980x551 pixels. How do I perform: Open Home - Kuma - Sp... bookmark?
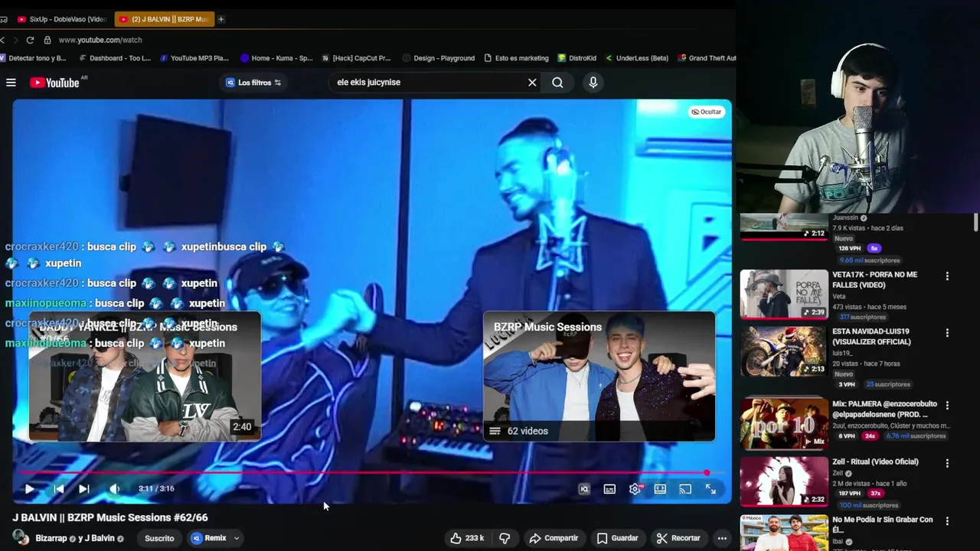tap(276, 58)
